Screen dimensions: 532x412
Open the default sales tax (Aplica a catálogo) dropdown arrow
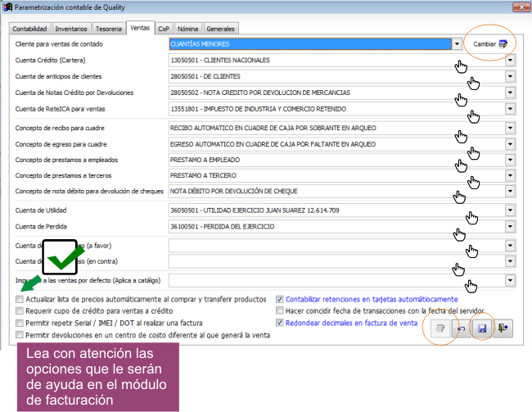click(510, 280)
